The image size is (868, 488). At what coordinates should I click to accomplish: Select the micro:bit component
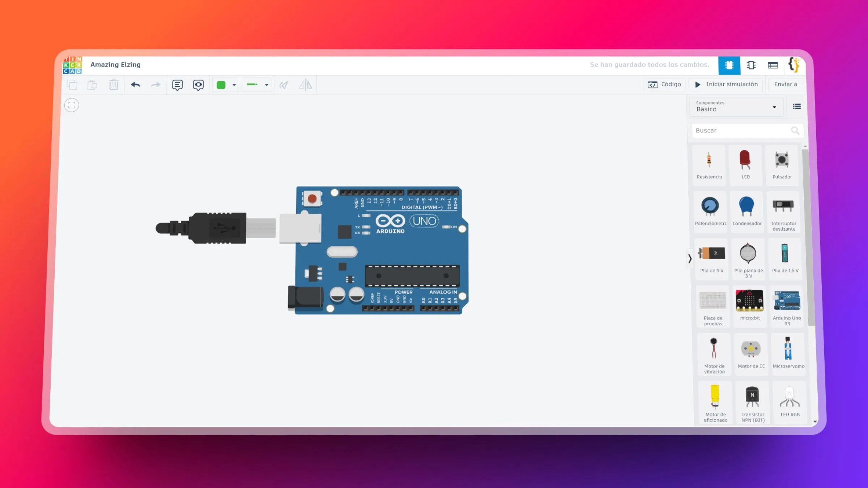(x=750, y=307)
